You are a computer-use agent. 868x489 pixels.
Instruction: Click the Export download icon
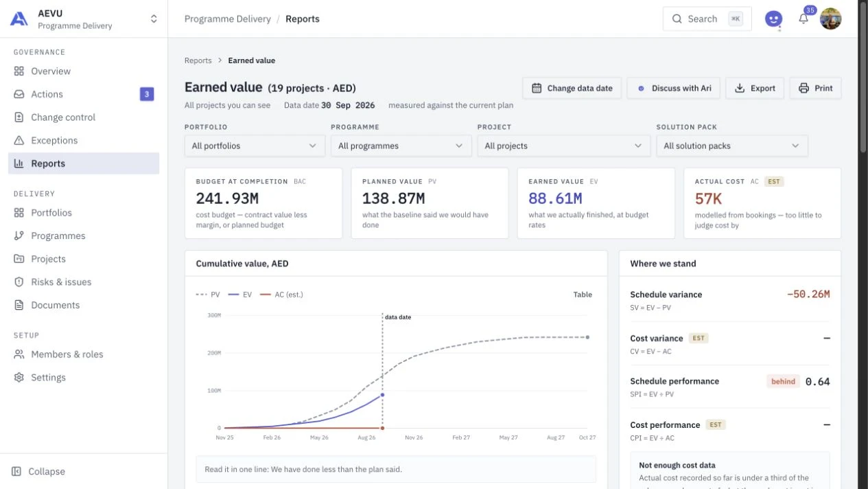pos(740,89)
